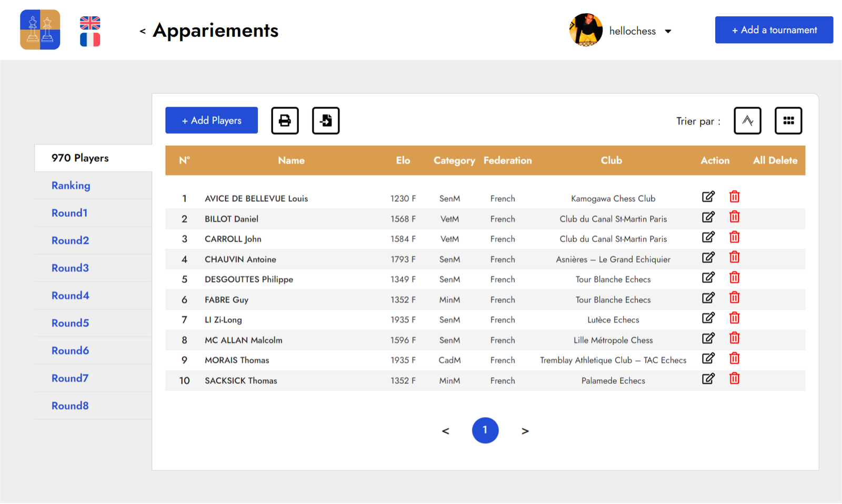Open the Ranking tab
The width and height of the screenshot is (842, 504).
pos(71,185)
